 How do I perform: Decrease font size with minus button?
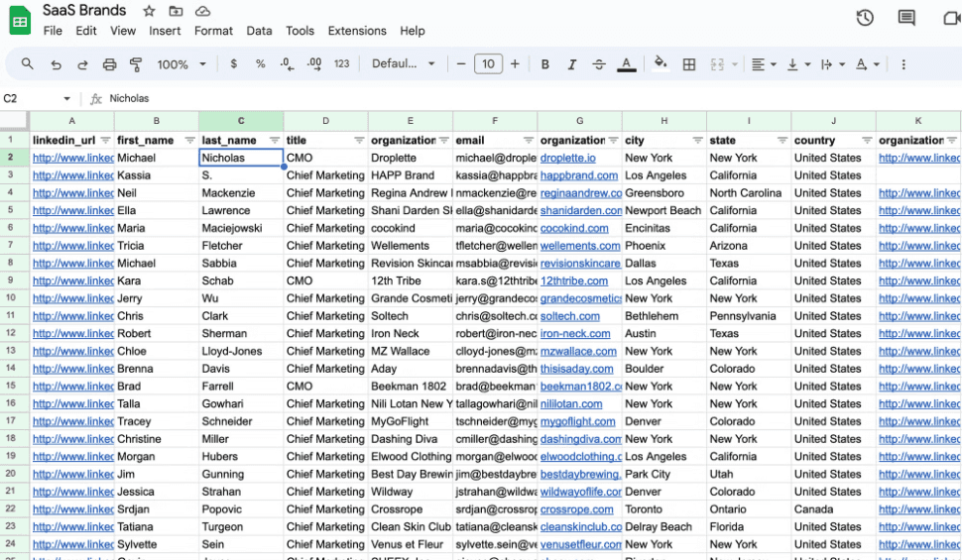point(461,63)
